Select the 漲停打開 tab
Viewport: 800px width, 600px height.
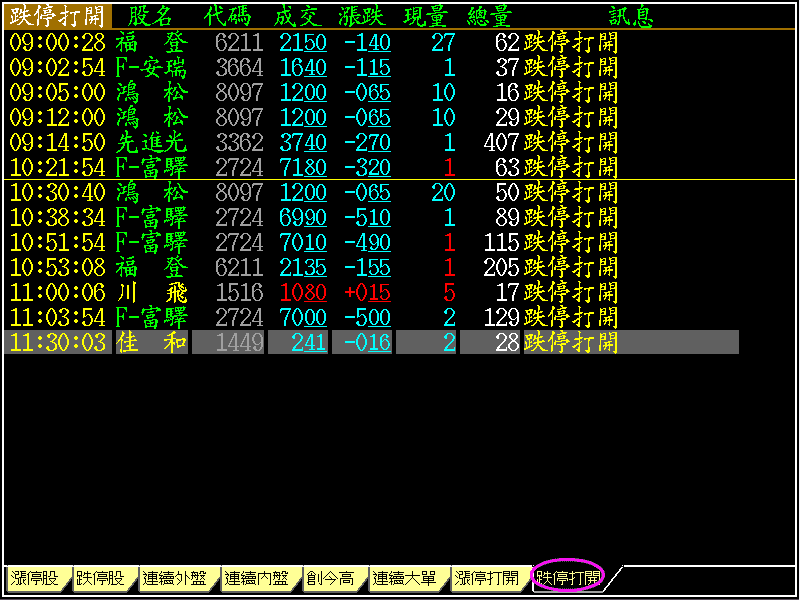tap(487, 578)
